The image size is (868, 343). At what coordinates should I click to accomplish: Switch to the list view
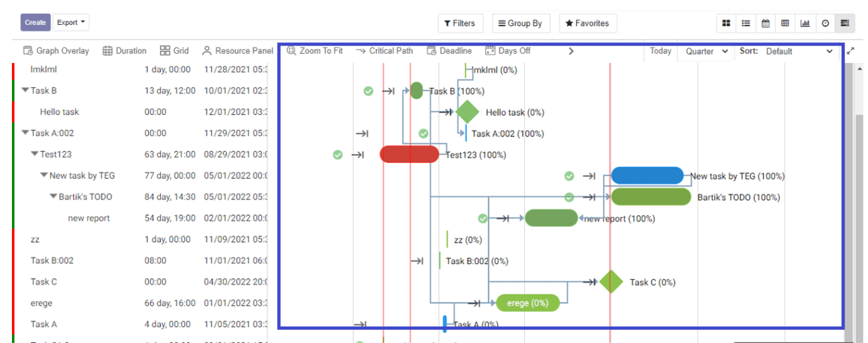[x=746, y=23]
